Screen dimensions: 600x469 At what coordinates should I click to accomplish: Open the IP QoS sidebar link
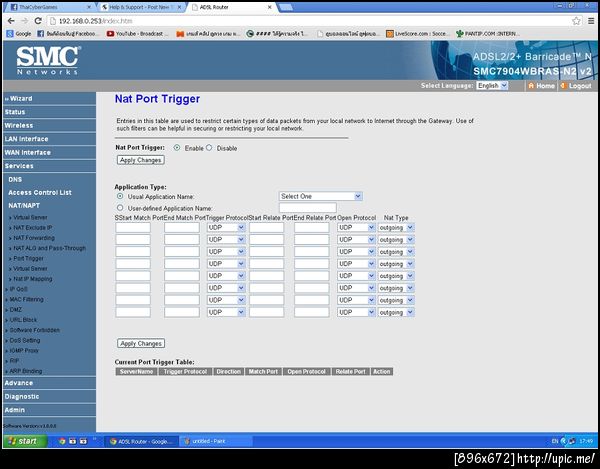pos(18,289)
